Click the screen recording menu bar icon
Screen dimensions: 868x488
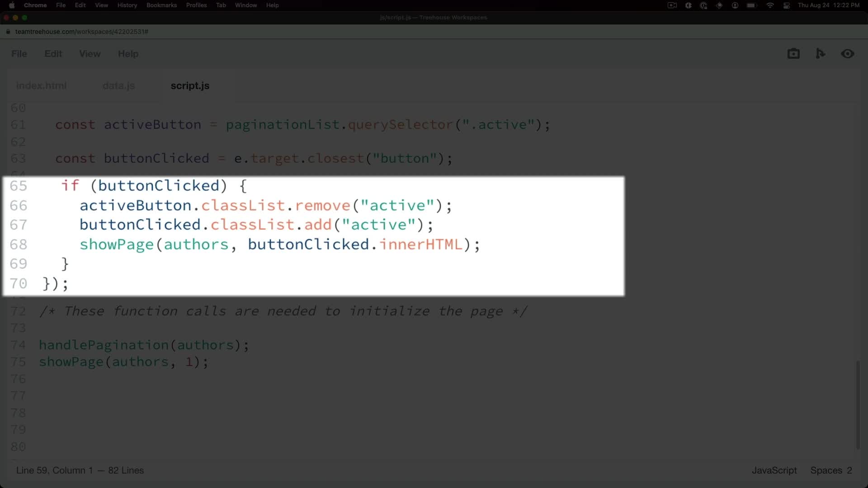point(672,5)
